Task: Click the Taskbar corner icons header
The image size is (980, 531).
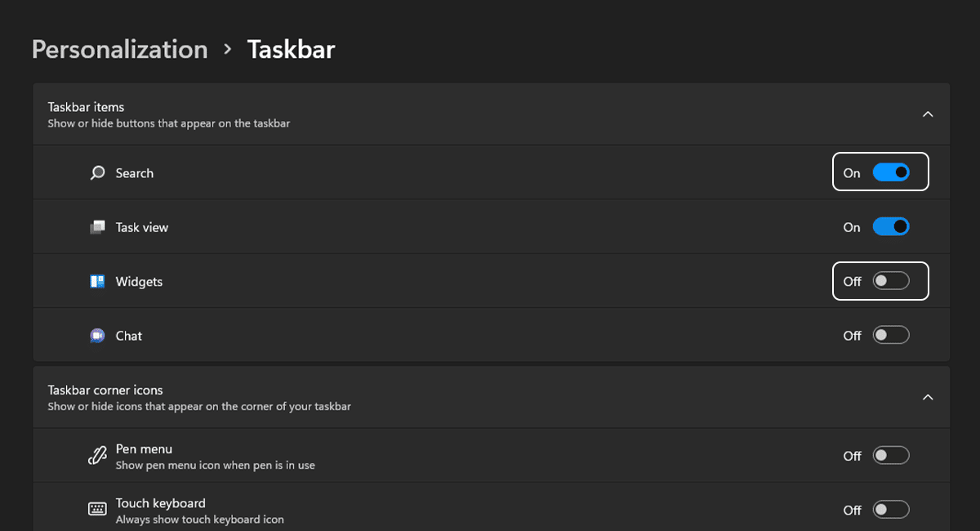Action: point(105,390)
